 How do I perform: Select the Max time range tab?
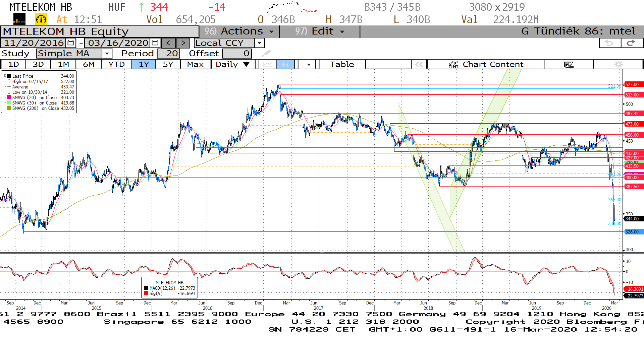[x=196, y=64]
